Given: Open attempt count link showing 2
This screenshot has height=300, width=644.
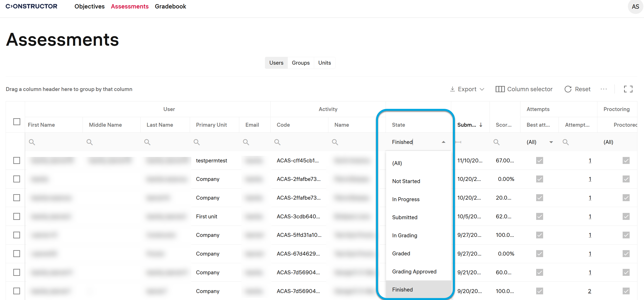Looking at the screenshot, I should click(589, 291).
